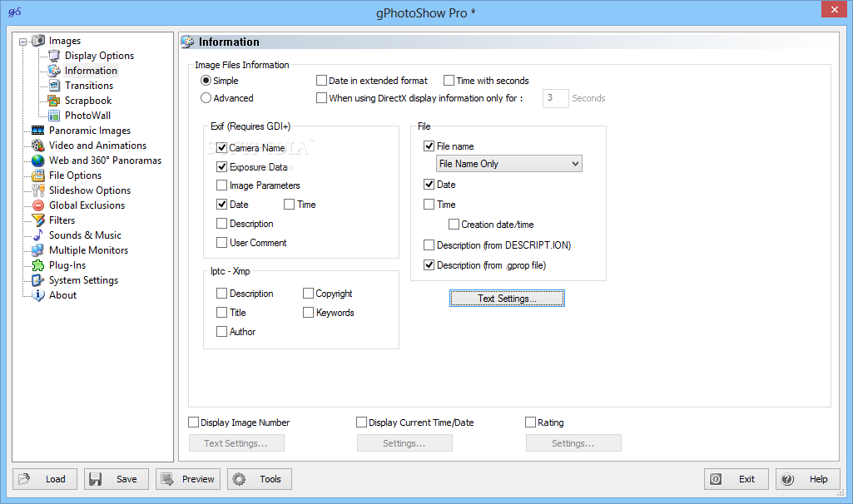This screenshot has height=504, width=853.
Task: Click the System Settings icon
Action: pos(38,280)
